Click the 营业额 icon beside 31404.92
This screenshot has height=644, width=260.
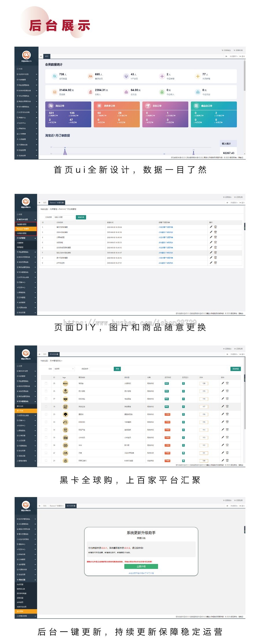(x=54, y=92)
